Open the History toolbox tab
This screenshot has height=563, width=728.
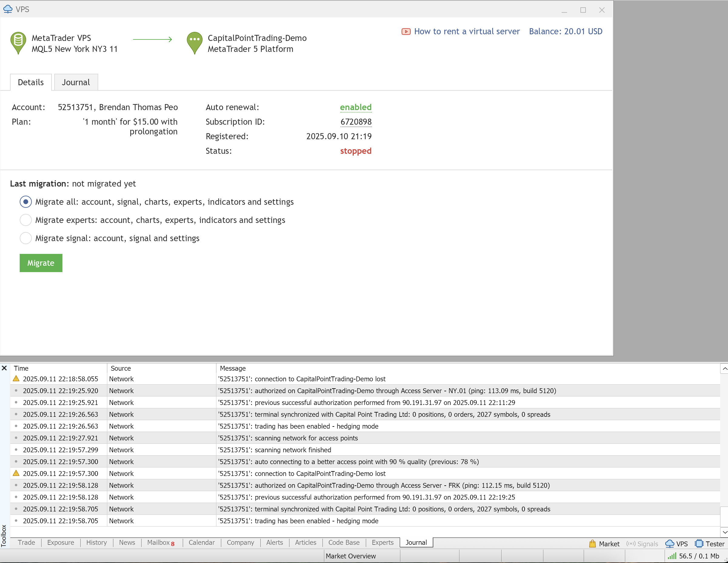[x=97, y=543]
